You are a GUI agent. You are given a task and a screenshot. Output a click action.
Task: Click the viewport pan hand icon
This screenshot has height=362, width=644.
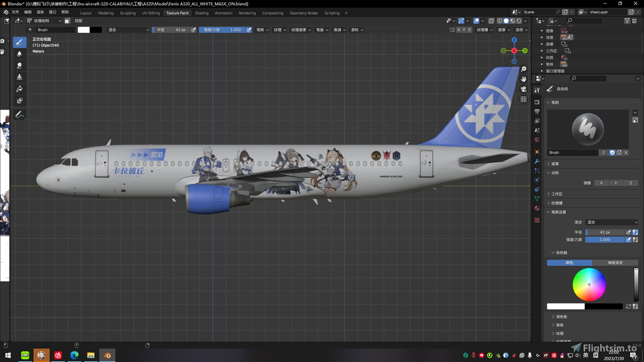pos(523,79)
